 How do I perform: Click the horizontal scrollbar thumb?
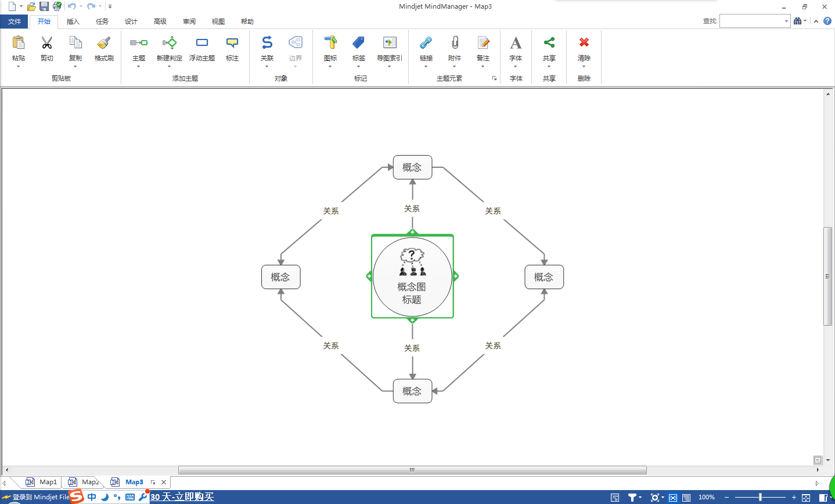pyautogui.click(x=412, y=470)
